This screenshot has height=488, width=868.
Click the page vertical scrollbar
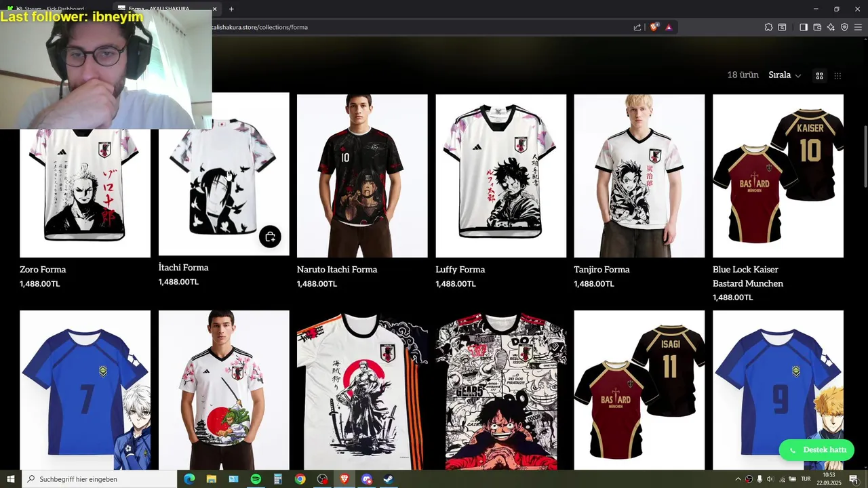click(x=865, y=156)
